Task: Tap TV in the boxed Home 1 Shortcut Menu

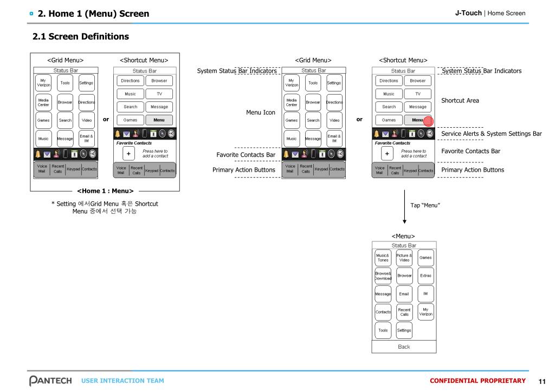Action: tap(159, 94)
